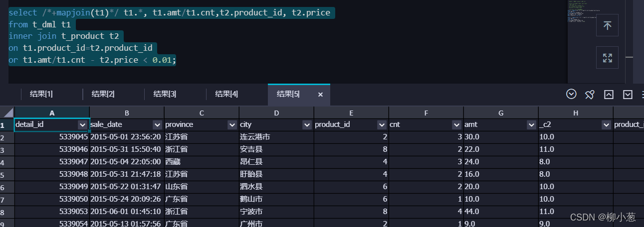Select column header G

point(501,113)
